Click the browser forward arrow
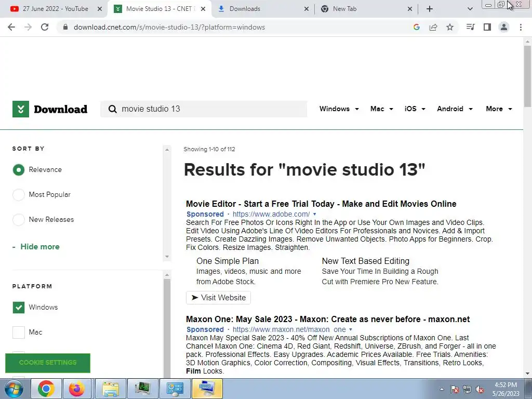The image size is (532, 399). point(28,27)
